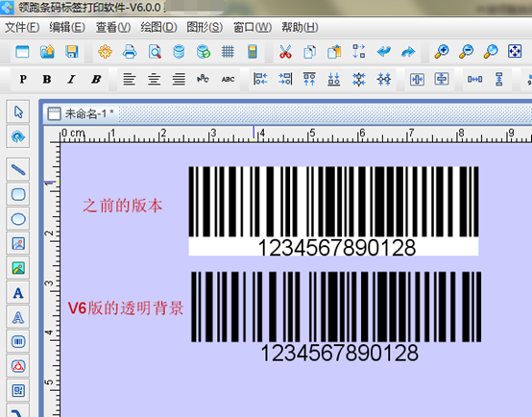Open the 窗口(W) menu
This screenshot has width=532, height=417.
tap(253, 27)
